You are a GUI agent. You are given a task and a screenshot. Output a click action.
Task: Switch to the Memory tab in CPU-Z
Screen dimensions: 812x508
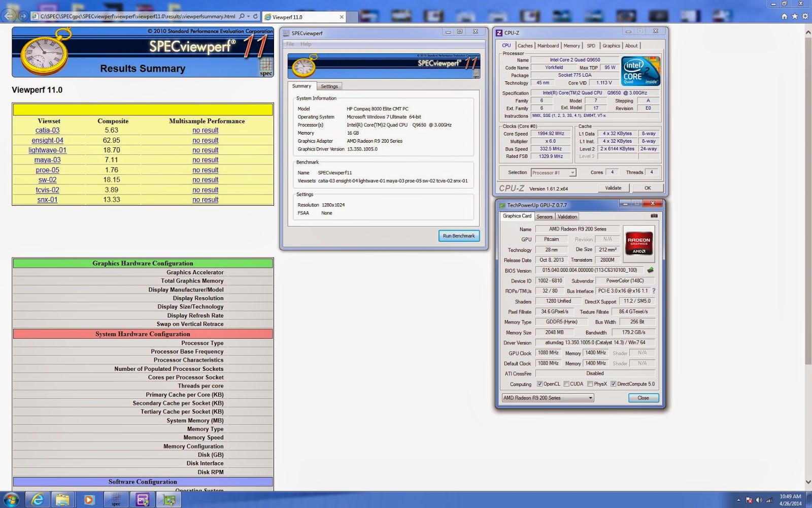[571, 46]
